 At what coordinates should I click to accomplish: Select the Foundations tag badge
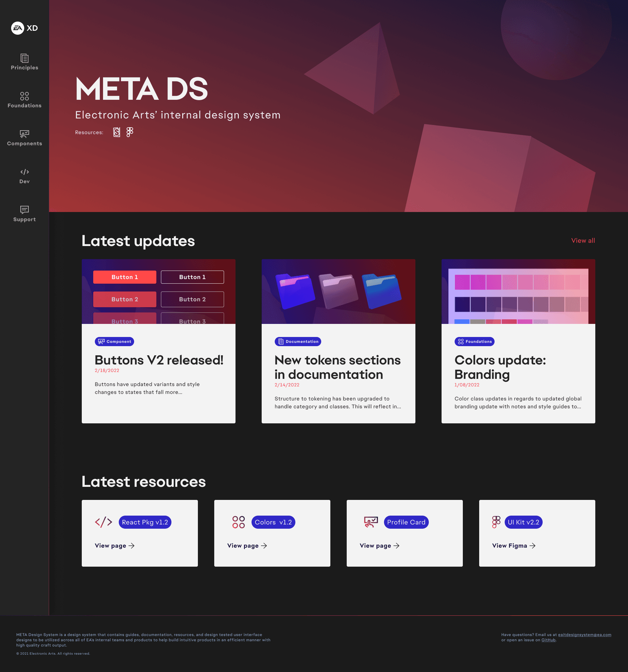click(x=474, y=342)
